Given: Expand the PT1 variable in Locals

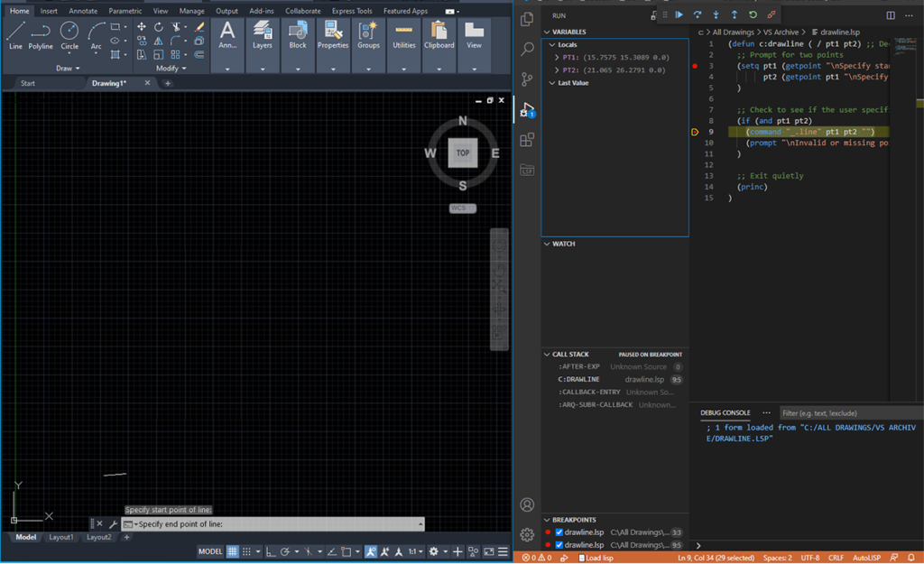Looking at the screenshot, I should click(x=555, y=56).
